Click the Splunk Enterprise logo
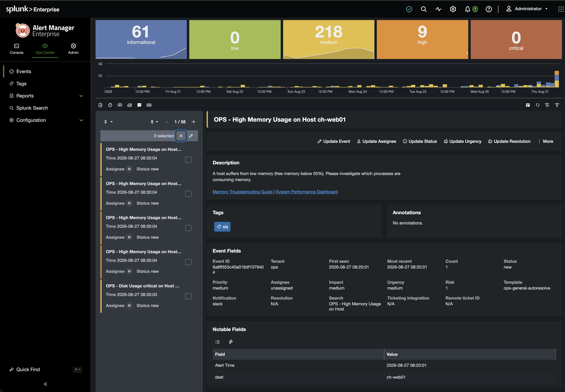The image size is (565, 392). (x=32, y=9)
